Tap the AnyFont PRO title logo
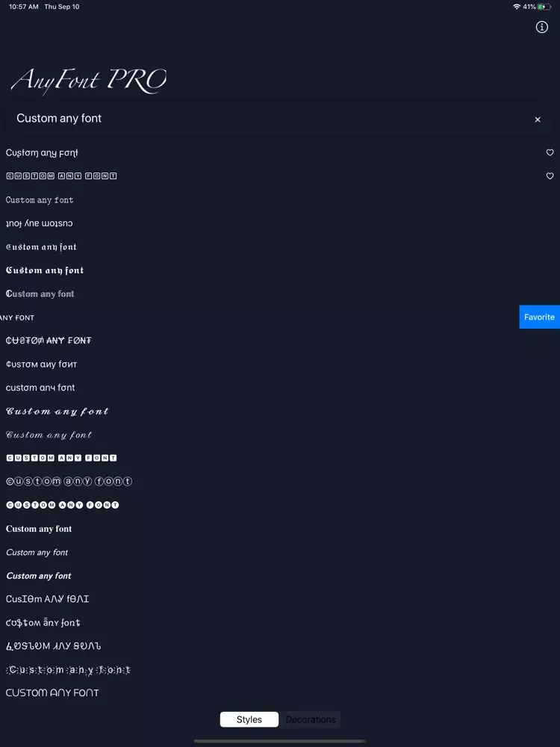The height and width of the screenshot is (747, 560). (x=89, y=80)
